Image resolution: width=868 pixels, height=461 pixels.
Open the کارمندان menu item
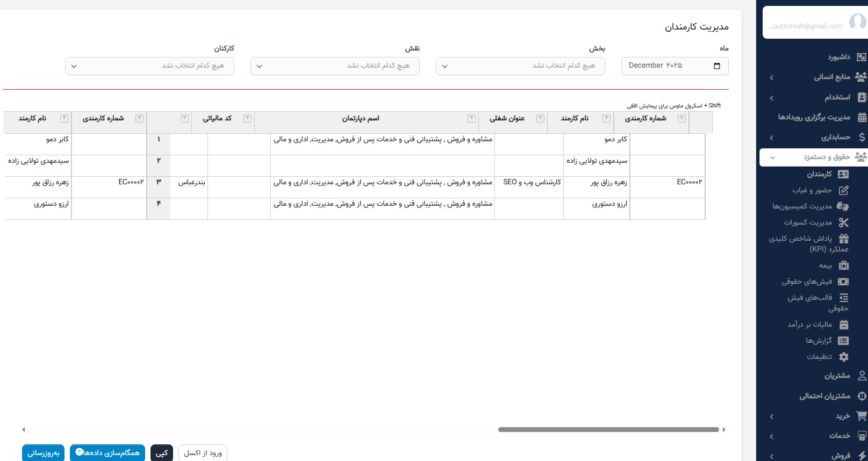point(819,174)
